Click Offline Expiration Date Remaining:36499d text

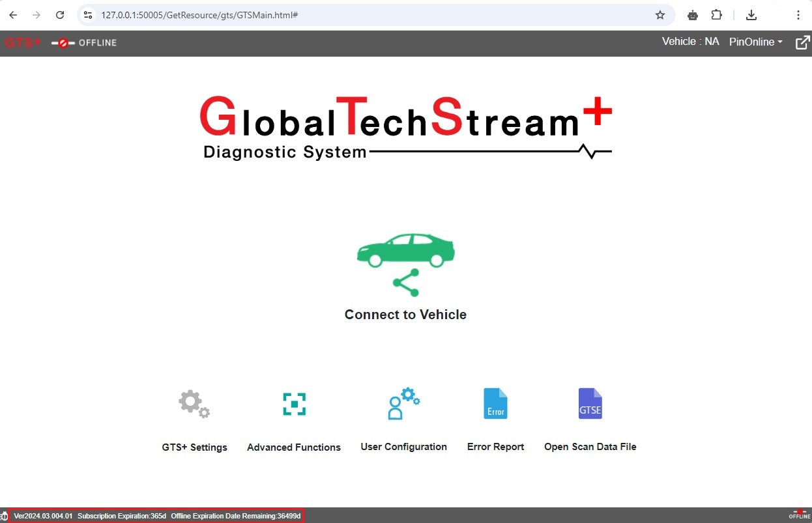pyautogui.click(x=236, y=516)
